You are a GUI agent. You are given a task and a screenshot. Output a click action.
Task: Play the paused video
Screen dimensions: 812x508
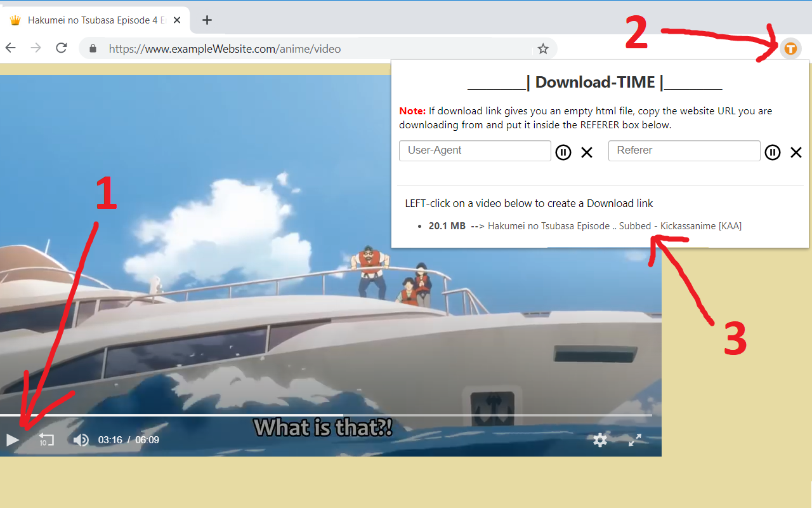(x=11, y=439)
